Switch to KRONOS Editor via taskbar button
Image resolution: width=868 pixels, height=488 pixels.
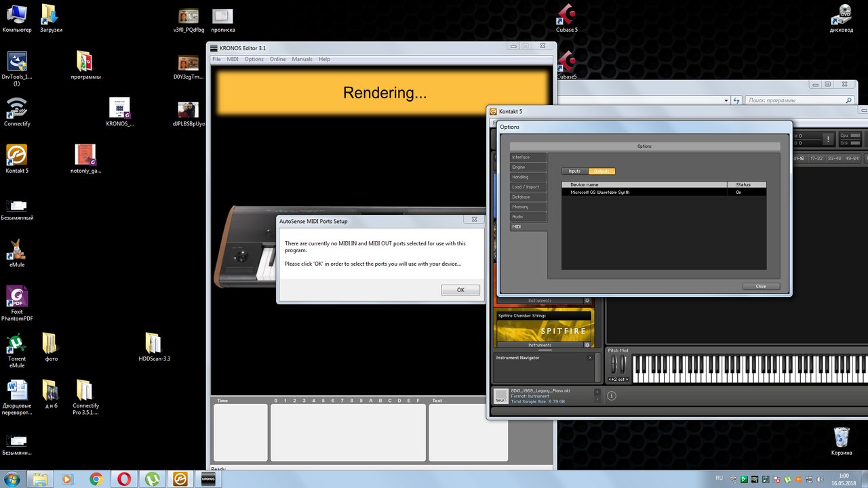(208, 479)
